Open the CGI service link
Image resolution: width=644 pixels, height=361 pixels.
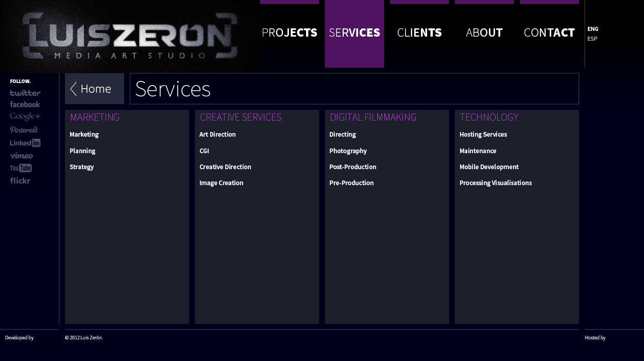click(x=204, y=151)
